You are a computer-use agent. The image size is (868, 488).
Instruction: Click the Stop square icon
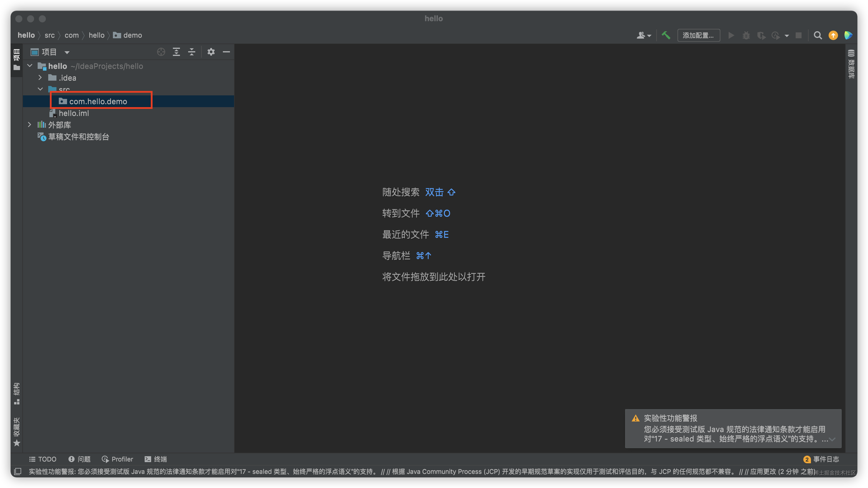[799, 35]
